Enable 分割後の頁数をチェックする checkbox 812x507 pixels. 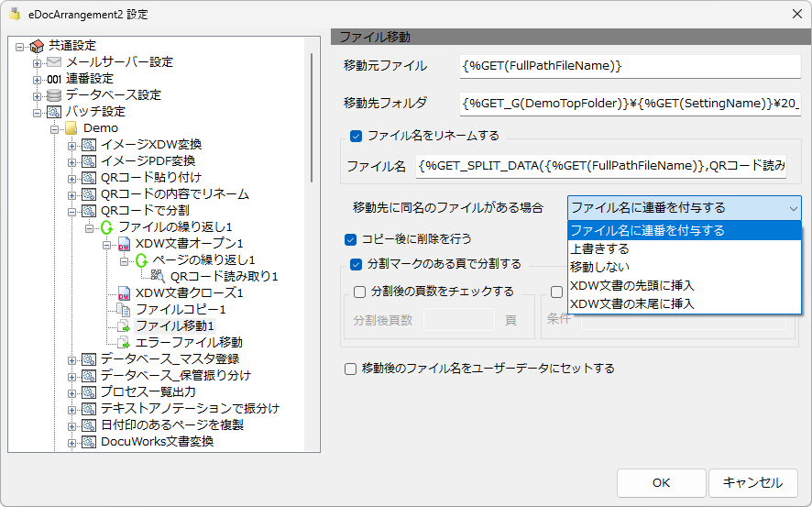[359, 292]
